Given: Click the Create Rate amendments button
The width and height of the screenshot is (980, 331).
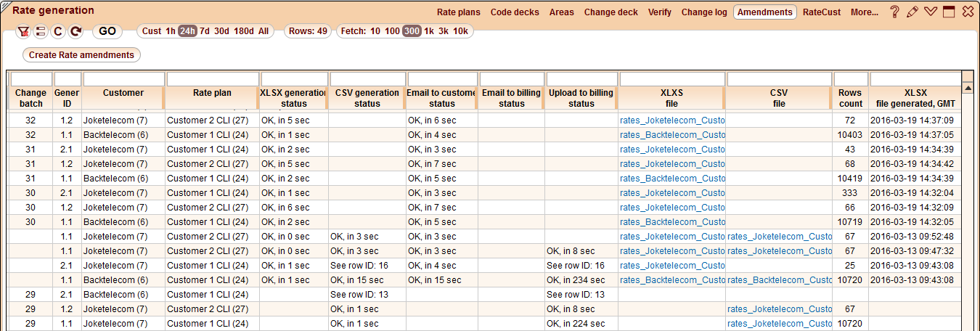Looking at the screenshot, I should [x=81, y=54].
